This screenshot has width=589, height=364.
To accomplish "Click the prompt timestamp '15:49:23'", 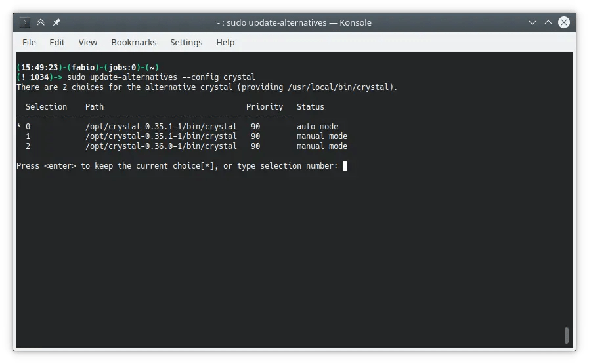I will click(x=39, y=68).
